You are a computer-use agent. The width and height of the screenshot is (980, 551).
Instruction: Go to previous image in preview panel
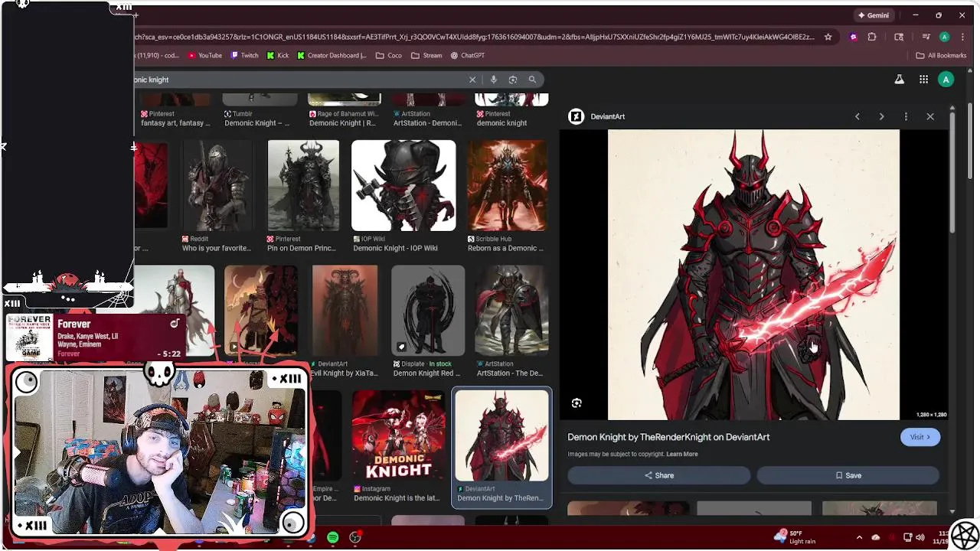857,116
